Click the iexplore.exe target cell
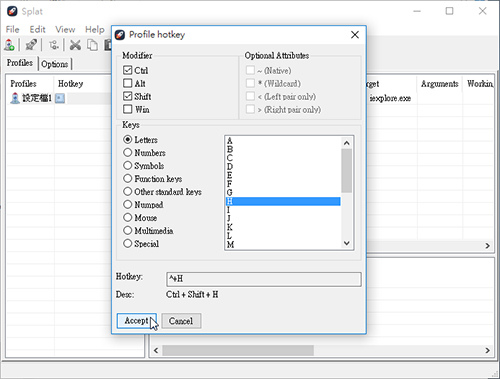500x379 pixels. pos(390,98)
